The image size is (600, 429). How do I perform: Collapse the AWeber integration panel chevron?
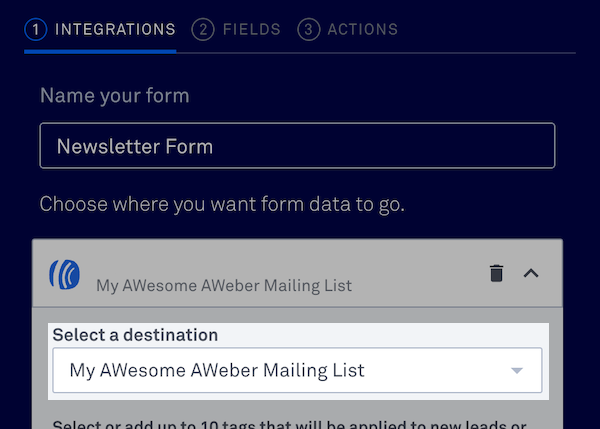point(531,273)
